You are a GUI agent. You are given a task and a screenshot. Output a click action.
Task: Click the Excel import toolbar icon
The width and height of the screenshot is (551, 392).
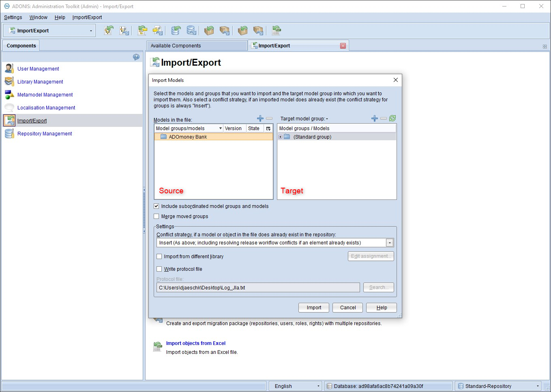(x=277, y=30)
